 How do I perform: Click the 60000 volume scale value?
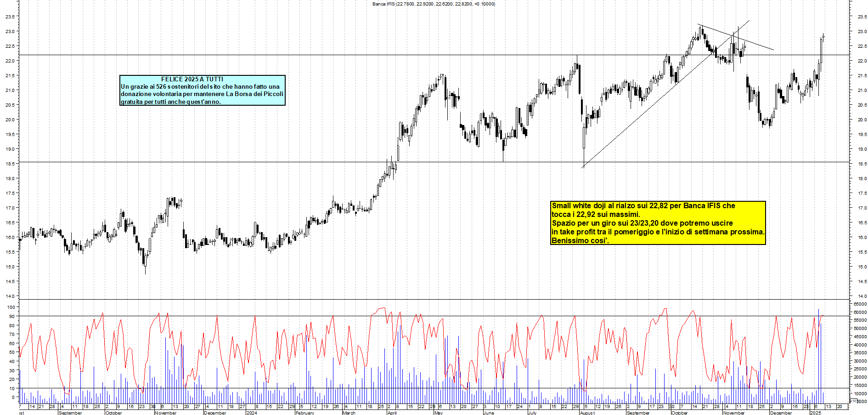[x=860, y=312]
